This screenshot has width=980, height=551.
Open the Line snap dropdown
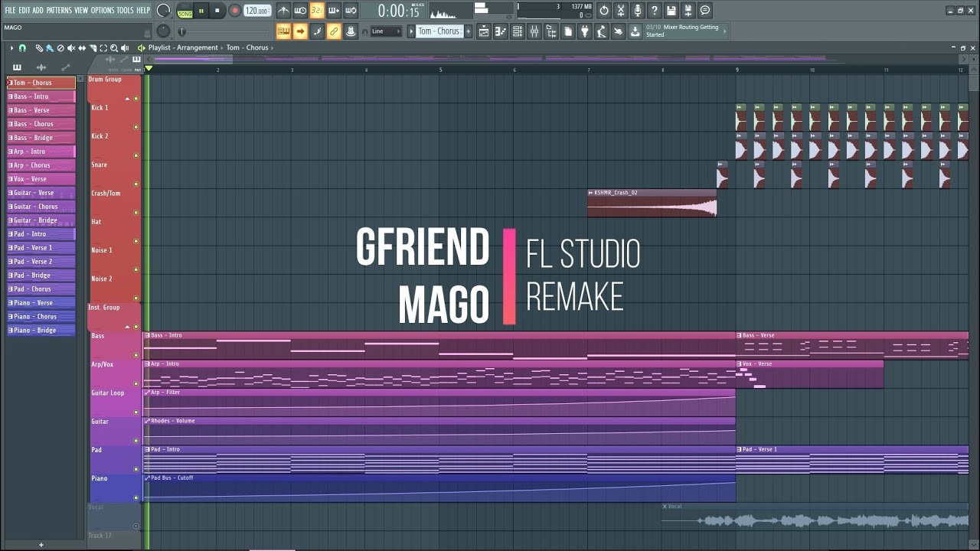point(386,31)
